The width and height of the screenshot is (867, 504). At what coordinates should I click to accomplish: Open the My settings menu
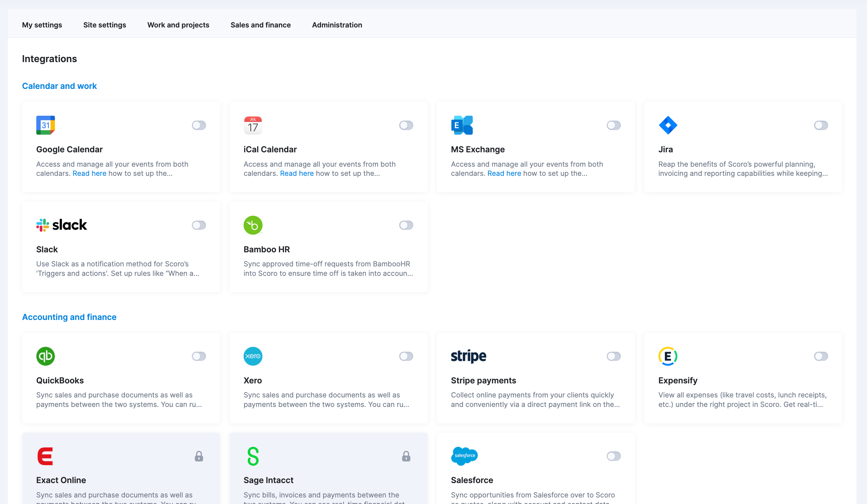42,25
